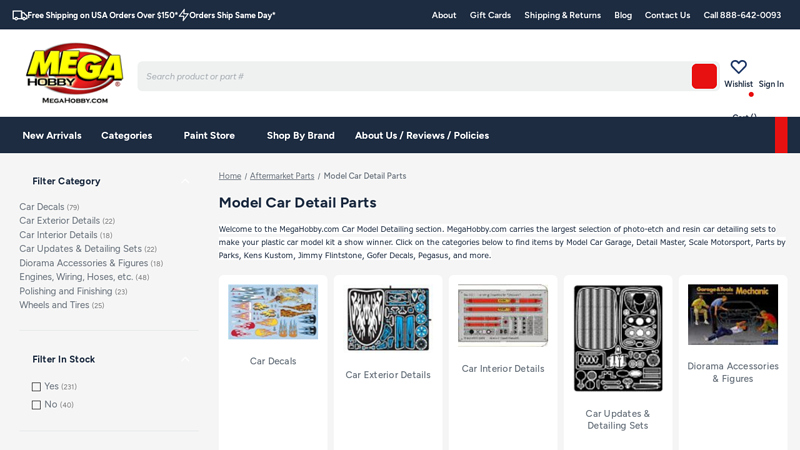Click the lightning bolt same-day icon
The width and height of the screenshot is (800, 450).
183,15
